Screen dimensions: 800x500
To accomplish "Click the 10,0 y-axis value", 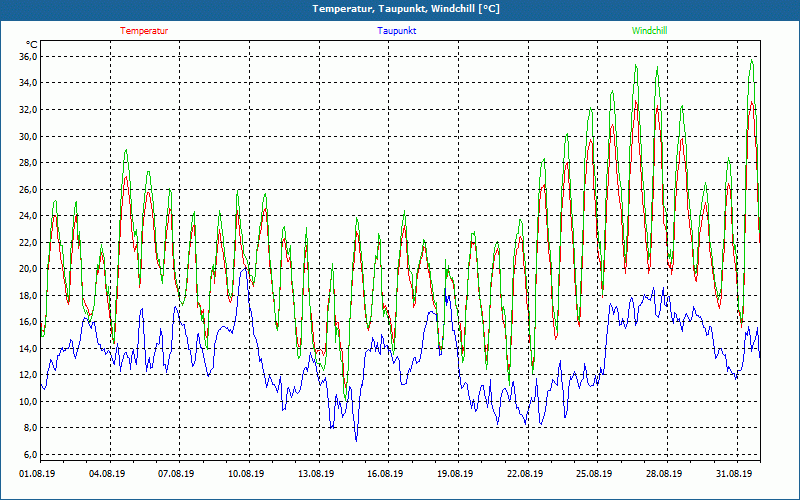I will point(28,402).
